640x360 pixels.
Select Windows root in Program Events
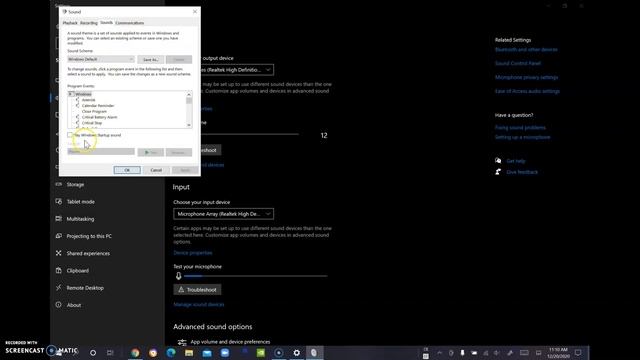coord(83,94)
